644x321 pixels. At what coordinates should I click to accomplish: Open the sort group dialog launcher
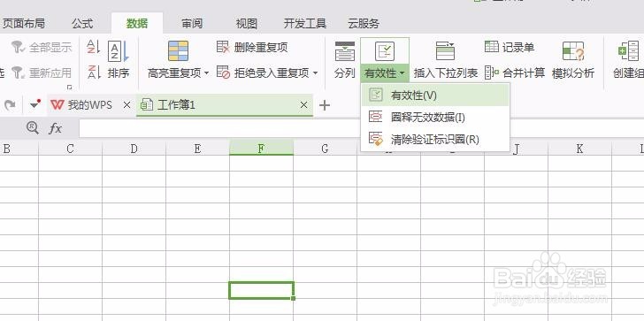click(x=69, y=87)
